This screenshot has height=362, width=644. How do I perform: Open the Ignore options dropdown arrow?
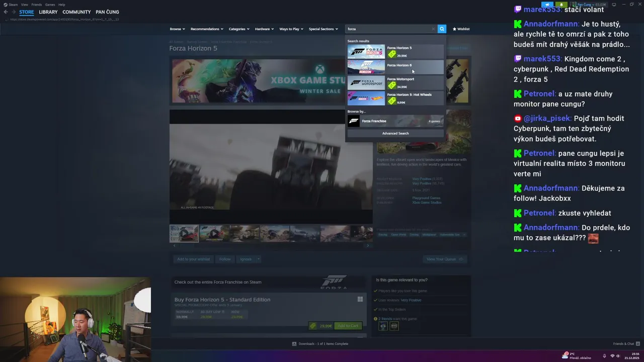click(x=258, y=259)
